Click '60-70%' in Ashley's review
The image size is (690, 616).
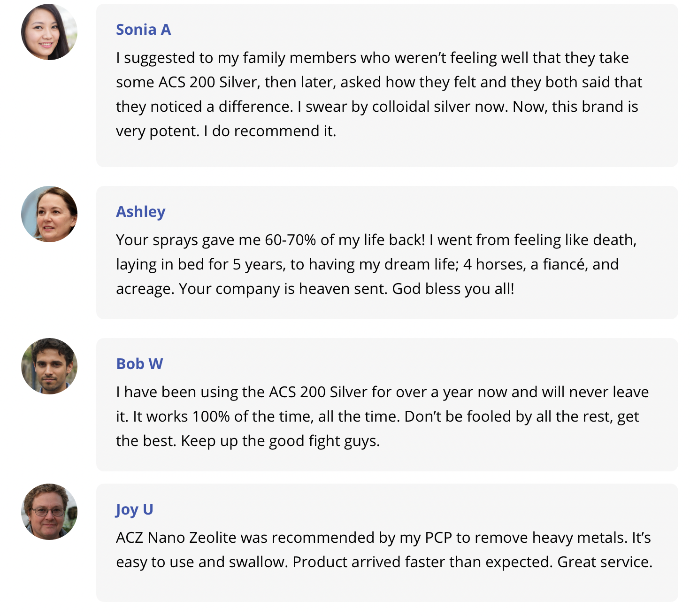290,240
